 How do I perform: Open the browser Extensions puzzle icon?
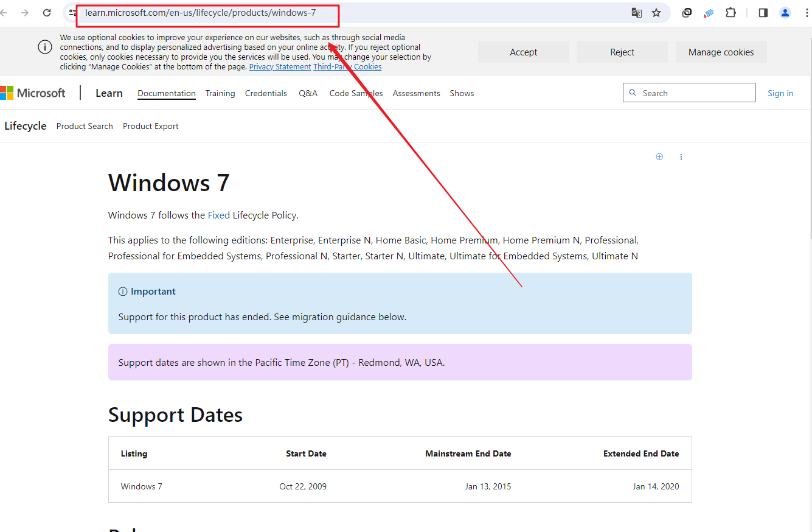pyautogui.click(x=730, y=13)
